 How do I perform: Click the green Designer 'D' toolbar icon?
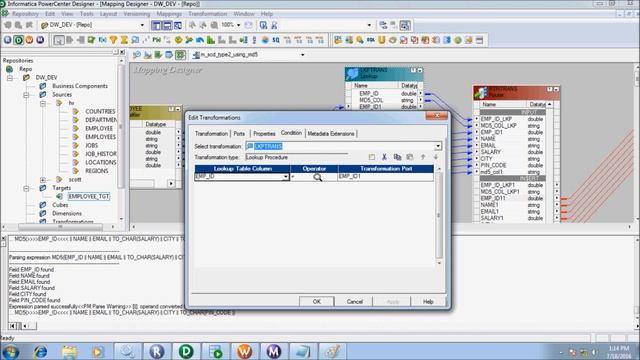19,40
